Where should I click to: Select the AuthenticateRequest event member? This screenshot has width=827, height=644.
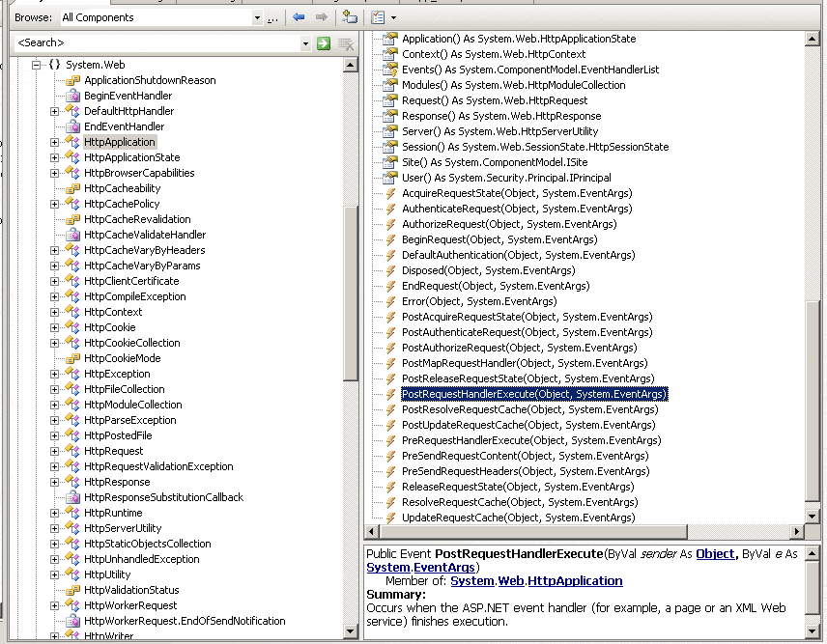[x=517, y=209]
